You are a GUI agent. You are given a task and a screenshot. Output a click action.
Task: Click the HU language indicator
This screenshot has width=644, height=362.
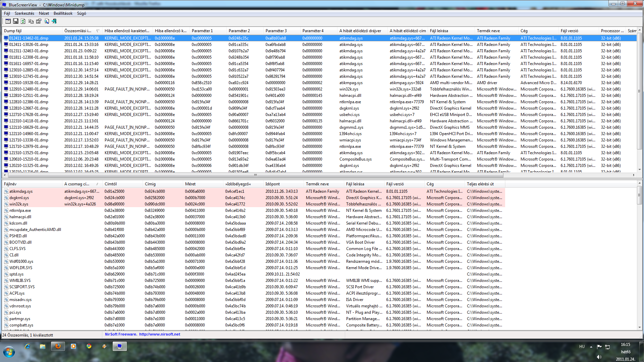click(582, 347)
